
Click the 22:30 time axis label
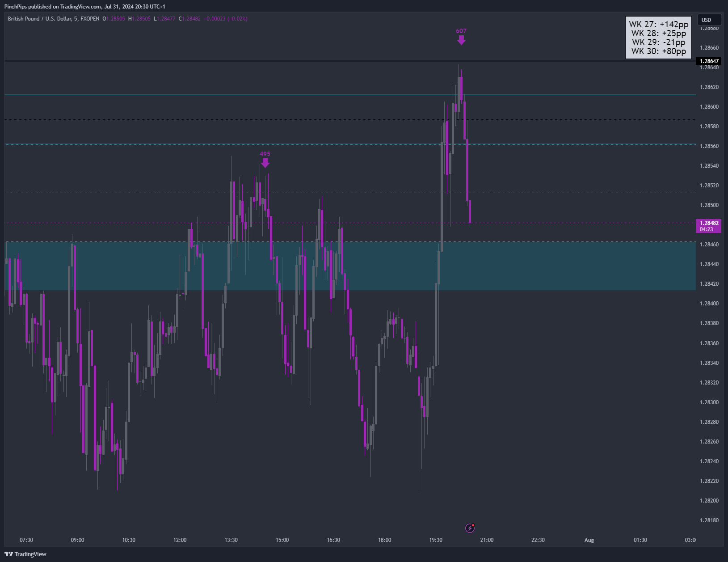(x=538, y=540)
